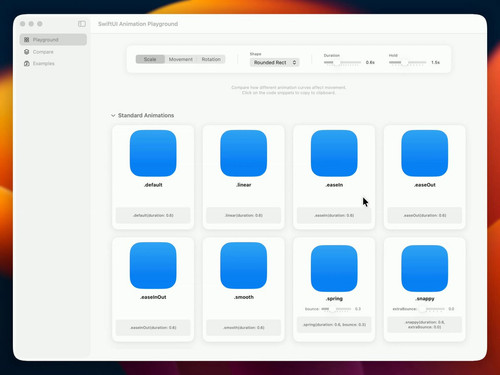Screen dimensions: 500x375
Task: Copy the .easeIn(duration: 0.6) code snippet
Action: (334, 215)
